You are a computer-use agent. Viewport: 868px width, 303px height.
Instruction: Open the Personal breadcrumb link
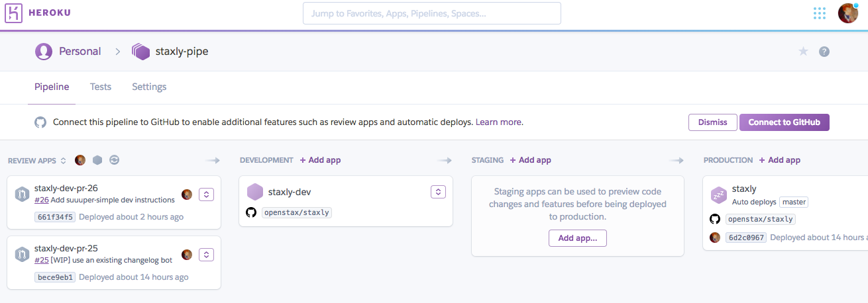point(80,51)
